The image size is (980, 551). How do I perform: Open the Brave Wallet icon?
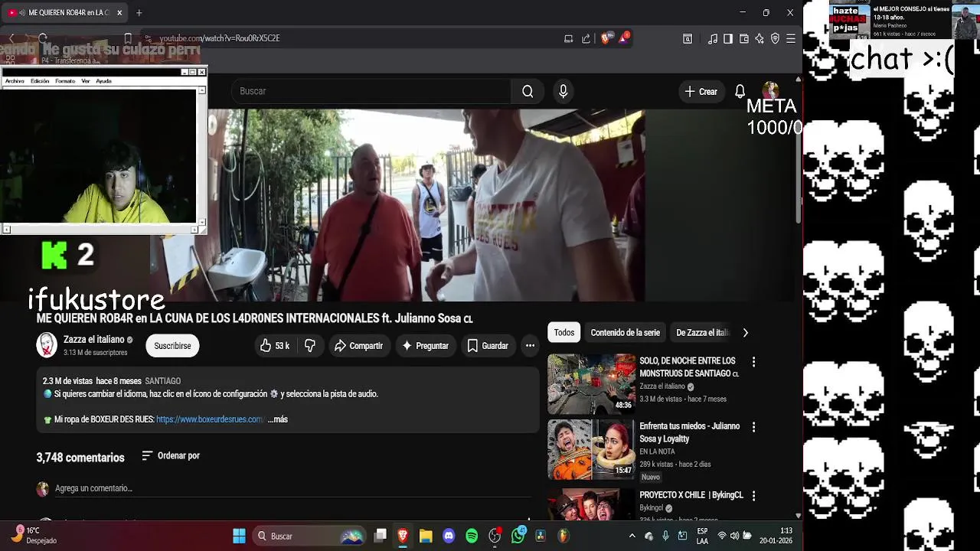[x=743, y=38]
